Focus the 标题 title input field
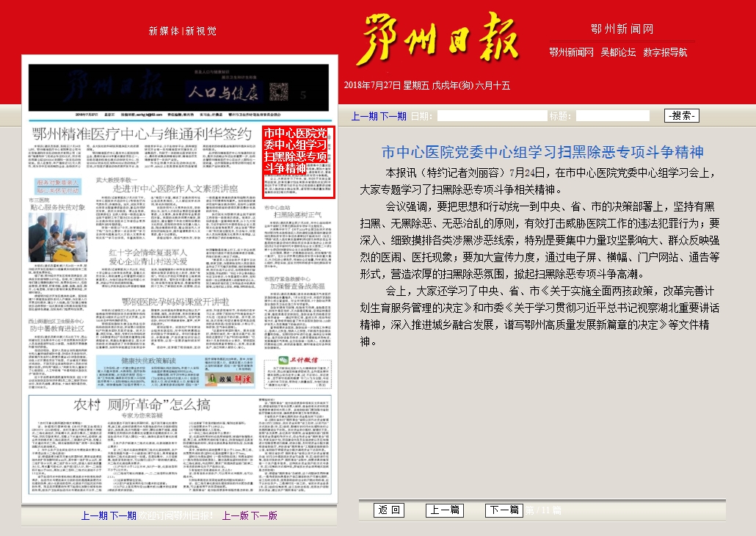Screen dimensions: 756x536 612,116
